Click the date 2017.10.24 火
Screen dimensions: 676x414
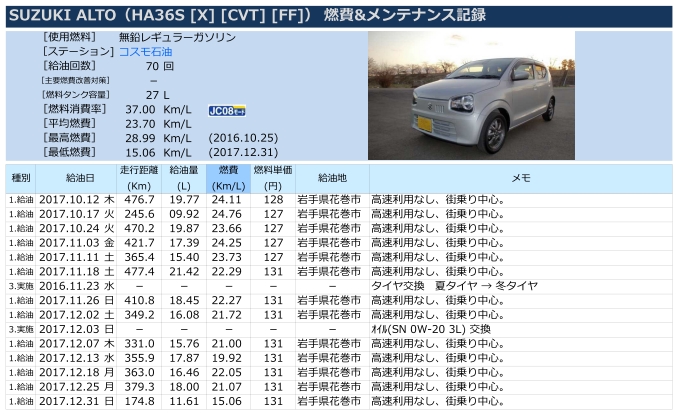click(x=77, y=229)
